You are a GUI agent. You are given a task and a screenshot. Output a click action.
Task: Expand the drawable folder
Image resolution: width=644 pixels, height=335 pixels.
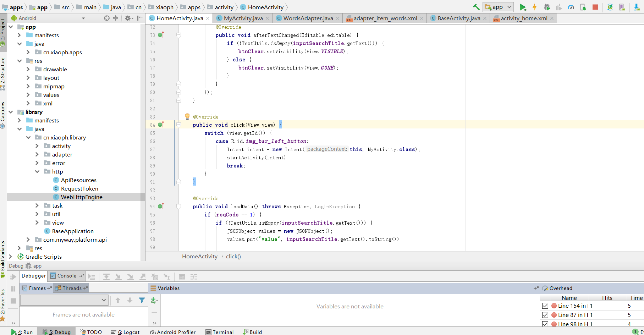click(28, 69)
